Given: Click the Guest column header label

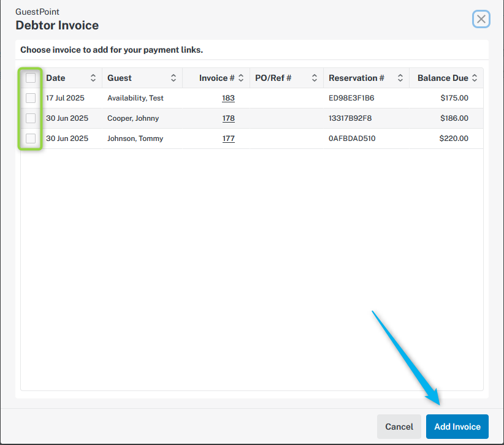Looking at the screenshot, I should pyautogui.click(x=120, y=78).
